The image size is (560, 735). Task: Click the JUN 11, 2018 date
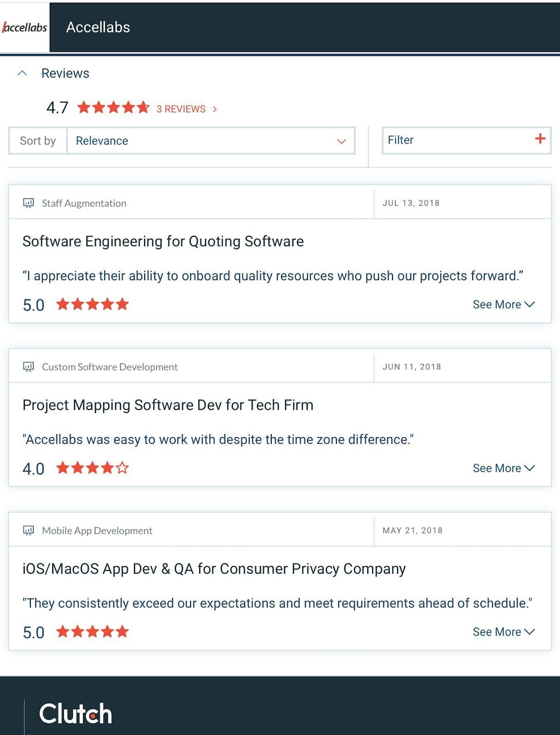click(x=412, y=367)
